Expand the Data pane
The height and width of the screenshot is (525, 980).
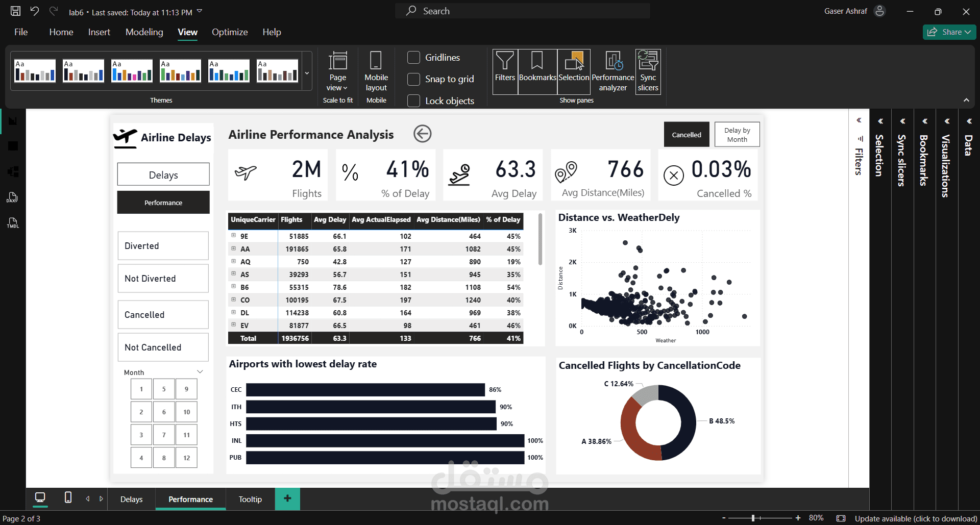point(969,121)
